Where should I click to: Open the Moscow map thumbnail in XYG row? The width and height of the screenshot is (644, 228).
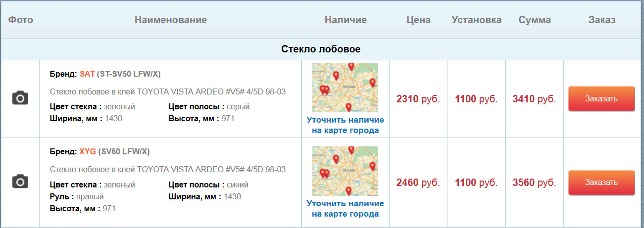click(x=345, y=171)
